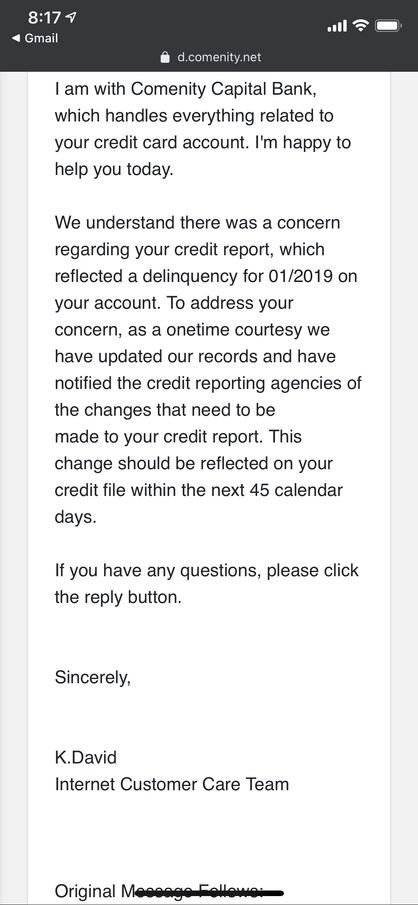Tap the K.David signature name

85,757
